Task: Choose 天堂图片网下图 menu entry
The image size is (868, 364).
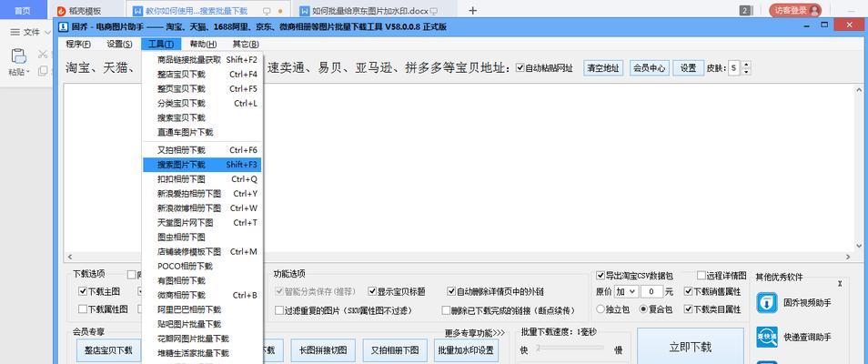Action: coord(203,223)
